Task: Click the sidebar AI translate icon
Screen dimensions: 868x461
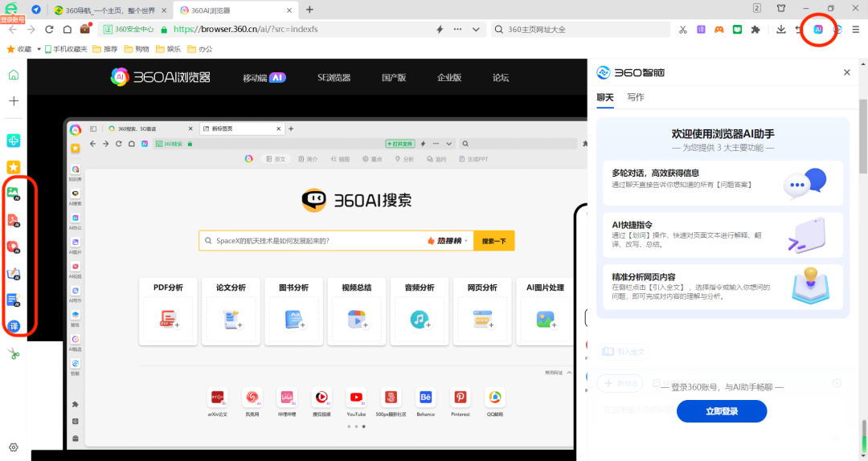Action: pos(14,325)
